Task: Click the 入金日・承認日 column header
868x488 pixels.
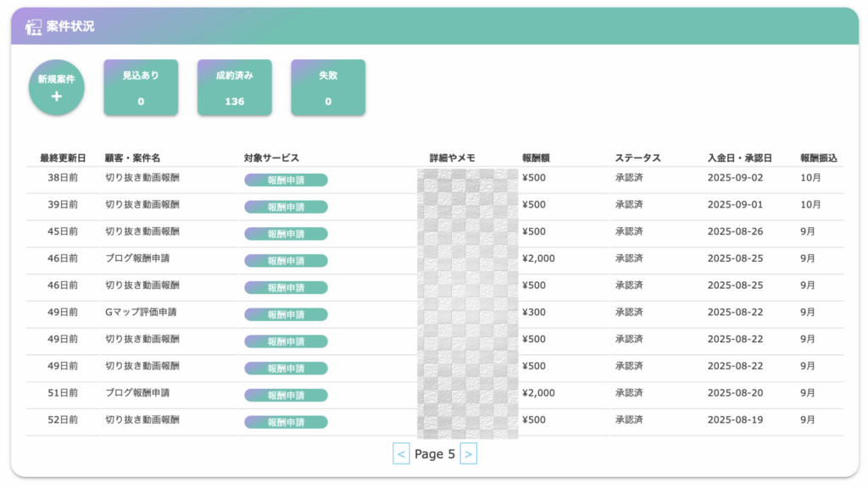Action: click(x=739, y=158)
